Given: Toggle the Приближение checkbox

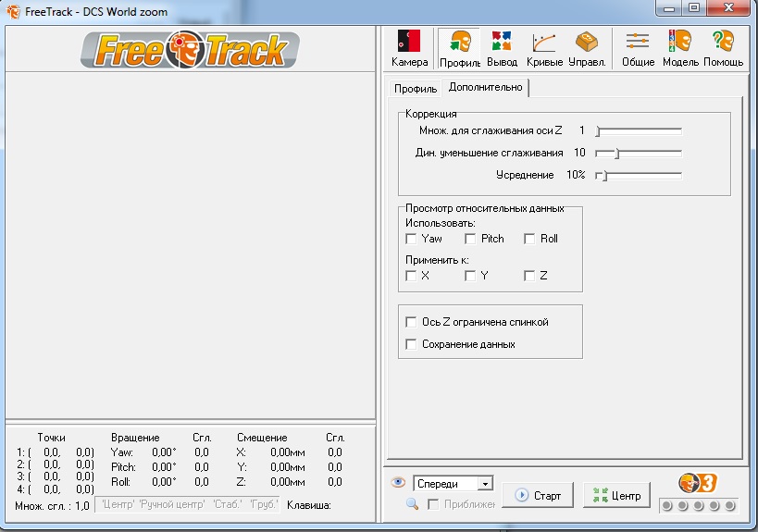Looking at the screenshot, I should (433, 504).
